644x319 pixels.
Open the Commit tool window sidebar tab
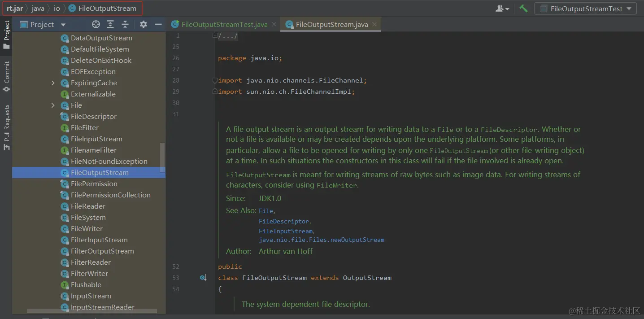pos(6,77)
